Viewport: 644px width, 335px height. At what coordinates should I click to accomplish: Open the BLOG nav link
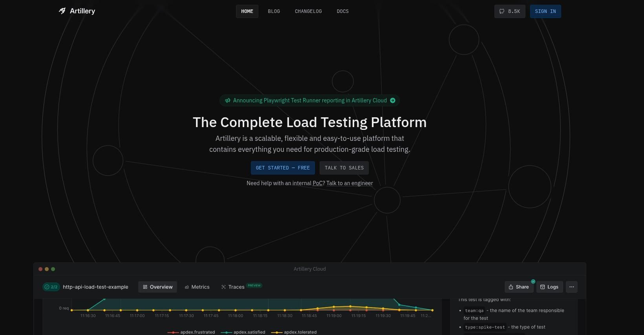(274, 11)
